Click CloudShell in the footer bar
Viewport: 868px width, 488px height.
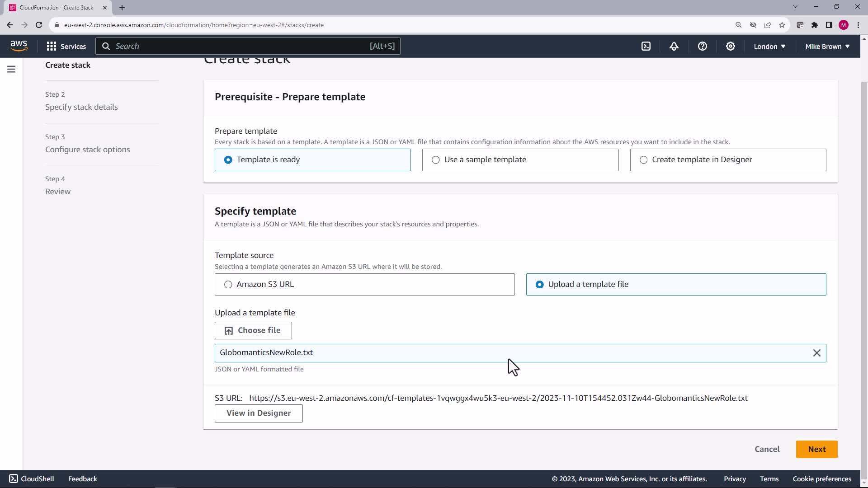point(32,479)
